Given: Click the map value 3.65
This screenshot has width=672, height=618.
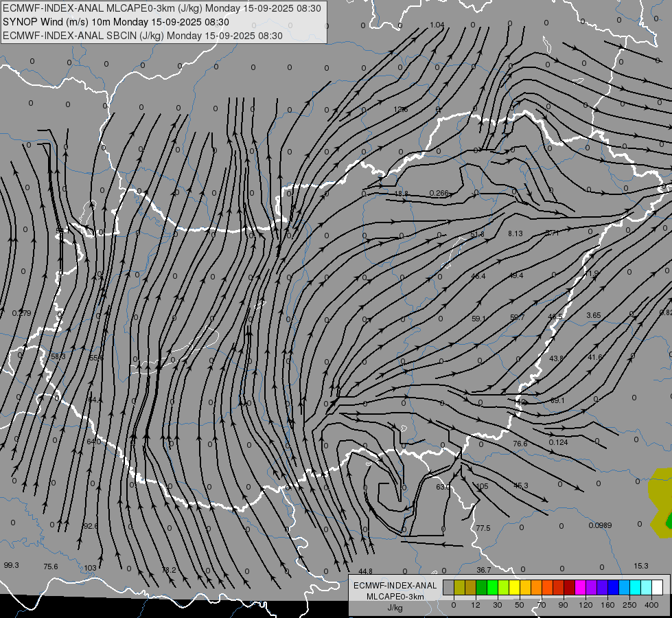Looking at the screenshot, I should click(594, 315).
